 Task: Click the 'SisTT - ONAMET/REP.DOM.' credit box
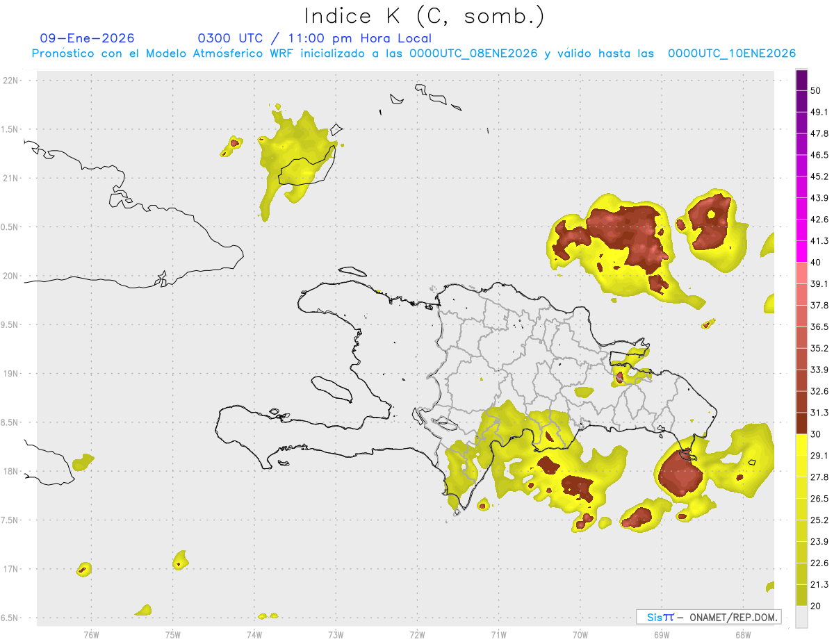click(x=708, y=617)
